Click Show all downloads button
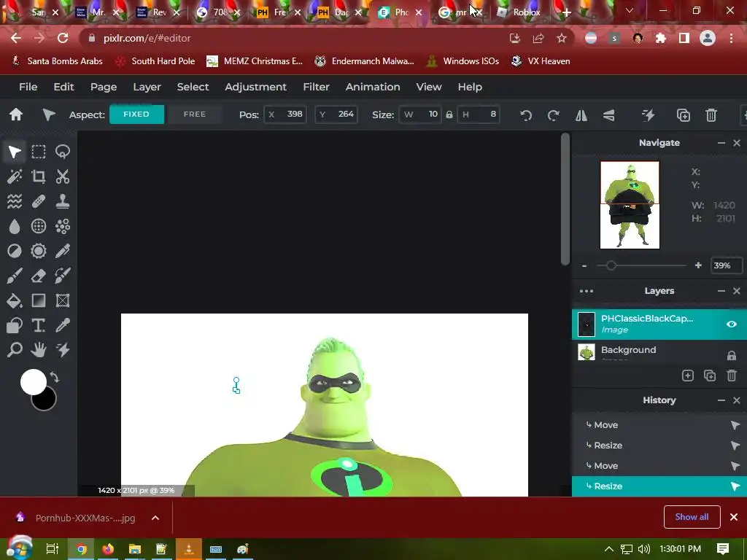 pos(692,517)
